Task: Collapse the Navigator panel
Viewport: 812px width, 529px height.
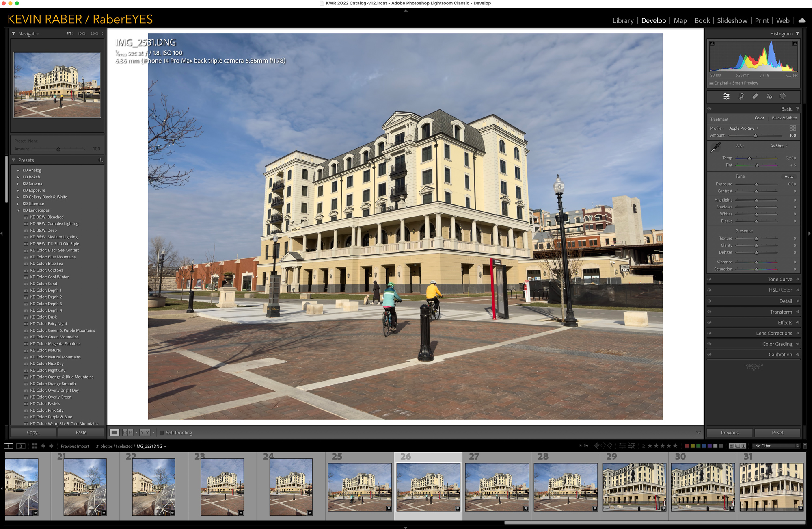Action: pos(13,33)
